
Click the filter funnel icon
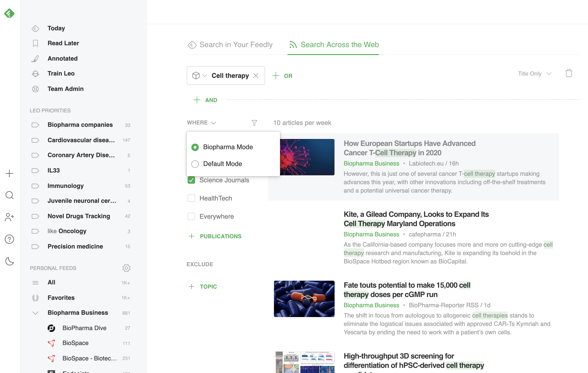[254, 123]
